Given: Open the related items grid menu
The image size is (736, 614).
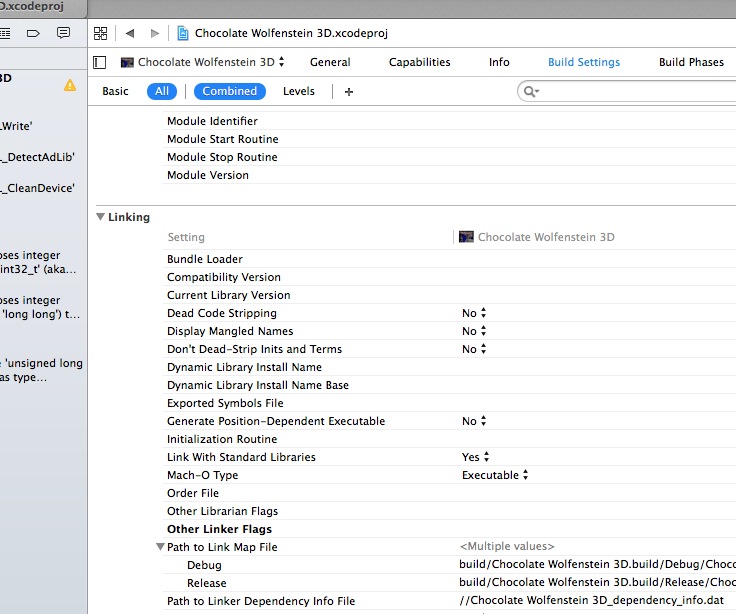Looking at the screenshot, I should point(100,33).
